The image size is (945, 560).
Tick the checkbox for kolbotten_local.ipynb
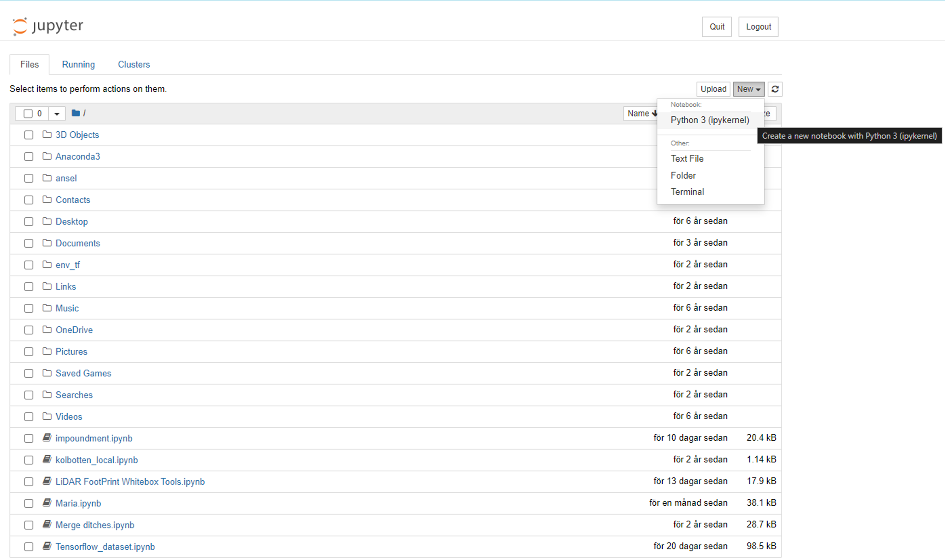[29, 460]
